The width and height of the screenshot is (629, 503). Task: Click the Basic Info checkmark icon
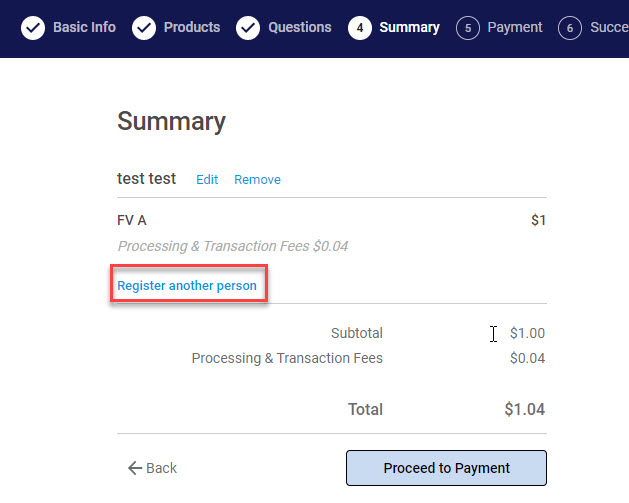(33, 28)
